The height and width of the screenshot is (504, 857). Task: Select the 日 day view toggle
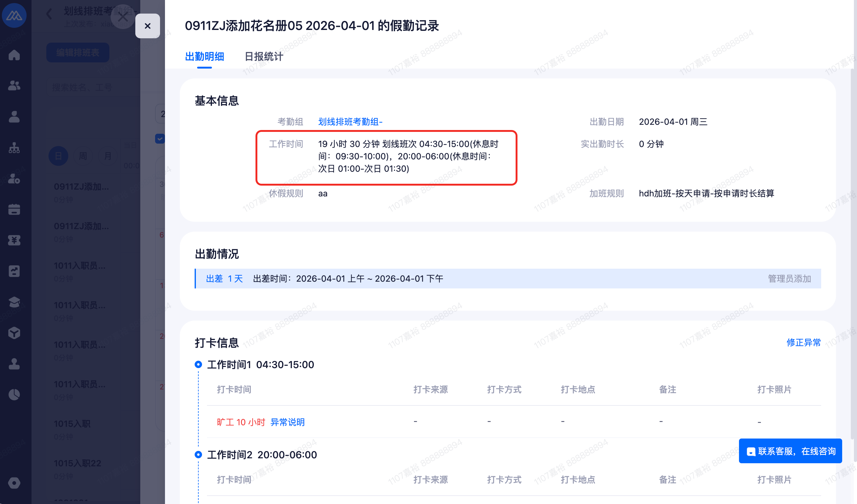coord(58,156)
